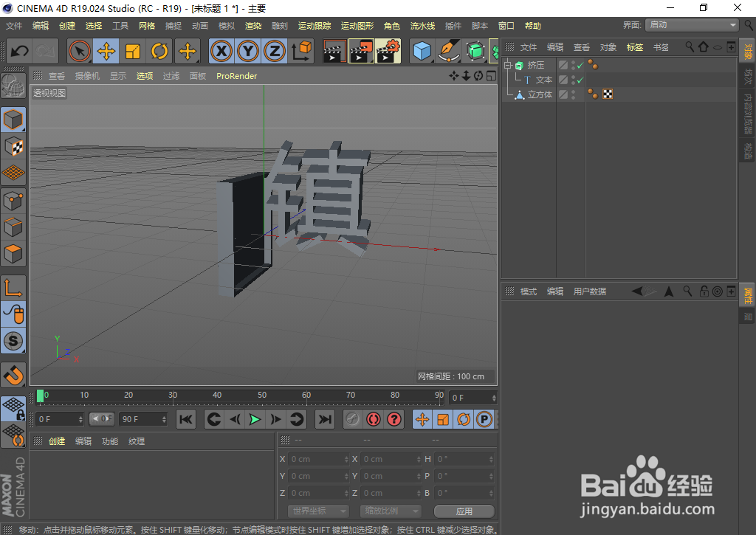The image size is (756, 535).
Task: Toggle Z axis lock
Action: click(x=275, y=51)
